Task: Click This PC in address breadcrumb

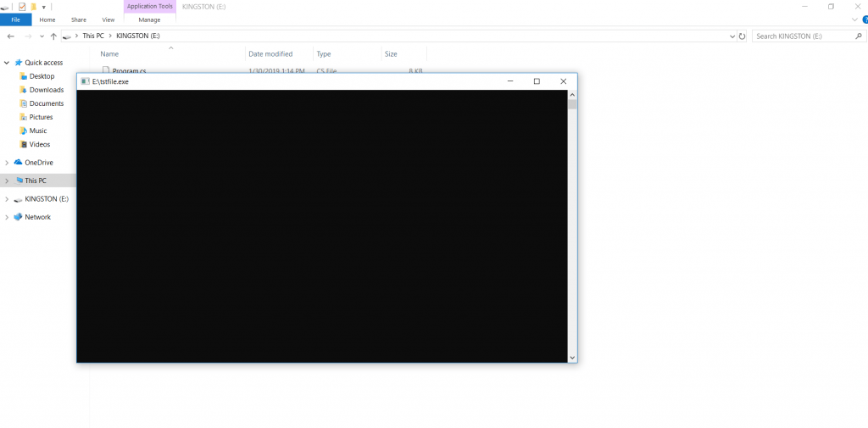Action: pos(93,36)
